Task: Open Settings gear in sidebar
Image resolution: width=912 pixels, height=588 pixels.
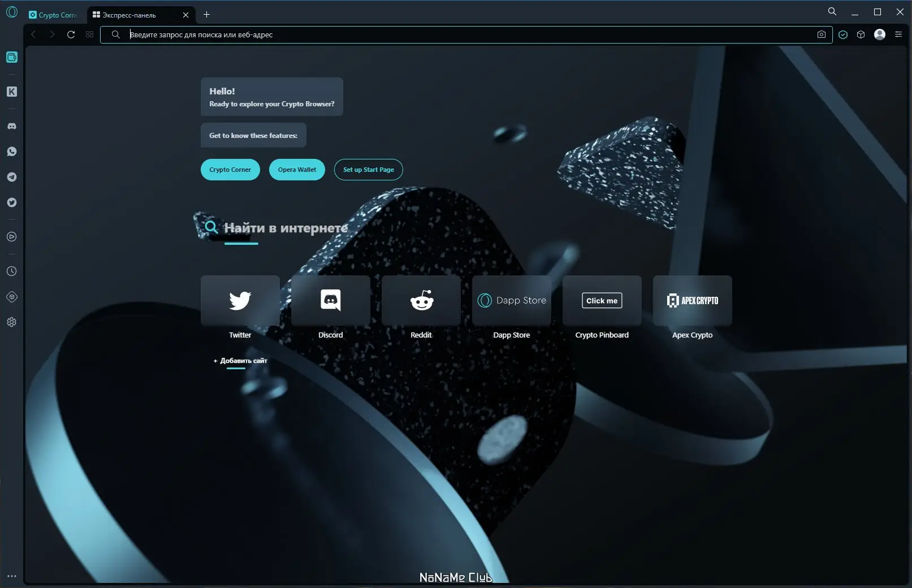Action: point(12,322)
